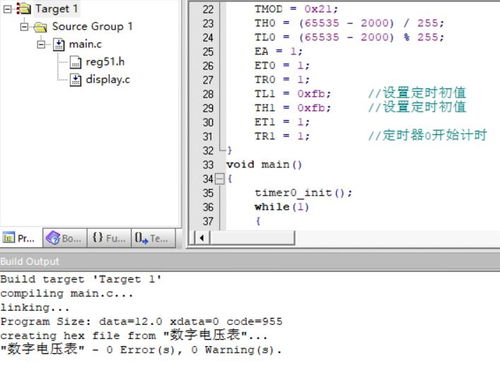This screenshot has width=500, height=366.
Task: Click the TL0 assignment line
Action: coord(349,37)
